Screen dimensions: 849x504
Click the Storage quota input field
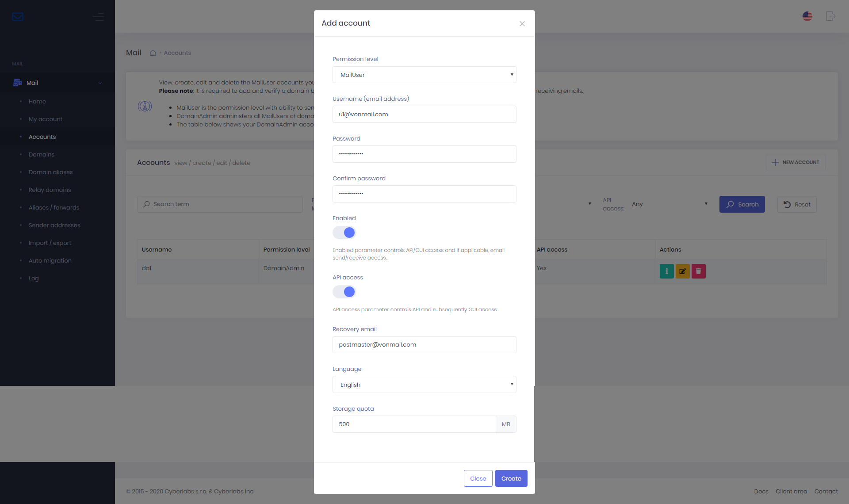click(414, 424)
